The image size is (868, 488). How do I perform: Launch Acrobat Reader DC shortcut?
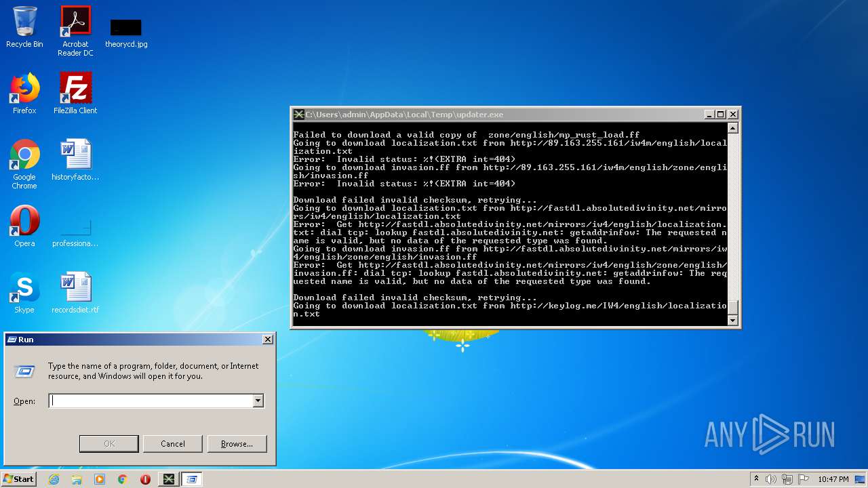(x=75, y=31)
